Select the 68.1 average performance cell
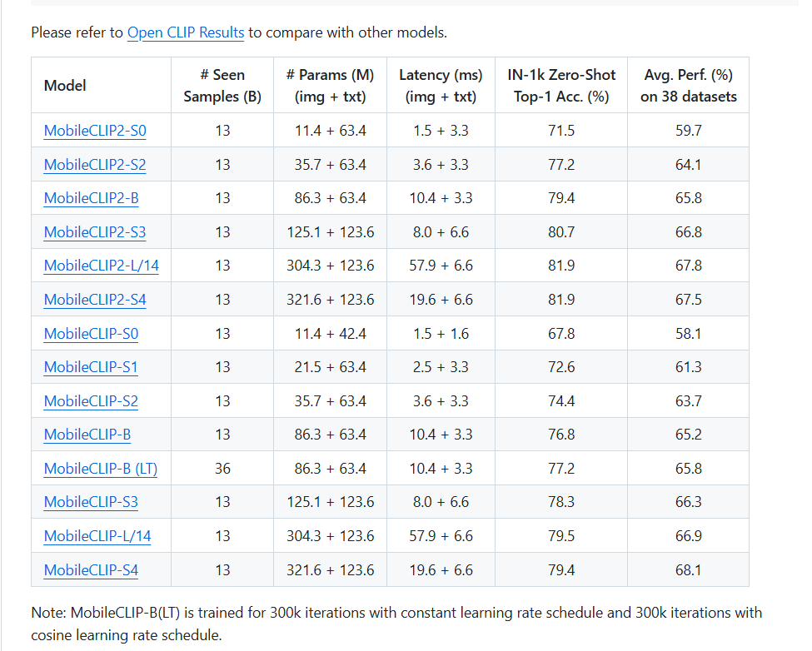Image resolution: width=812 pixels, height=651 pixels. (688, 569)
